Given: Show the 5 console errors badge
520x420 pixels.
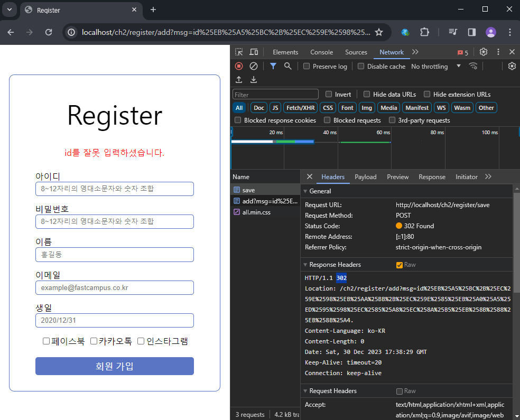Looking at the screenshot, I should [x=463, y=53].
